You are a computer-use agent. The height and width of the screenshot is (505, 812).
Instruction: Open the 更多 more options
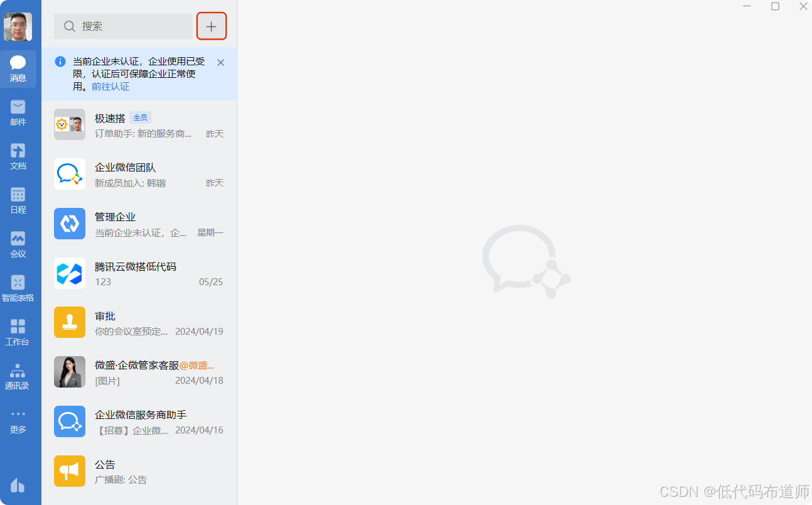click(18, 421)
